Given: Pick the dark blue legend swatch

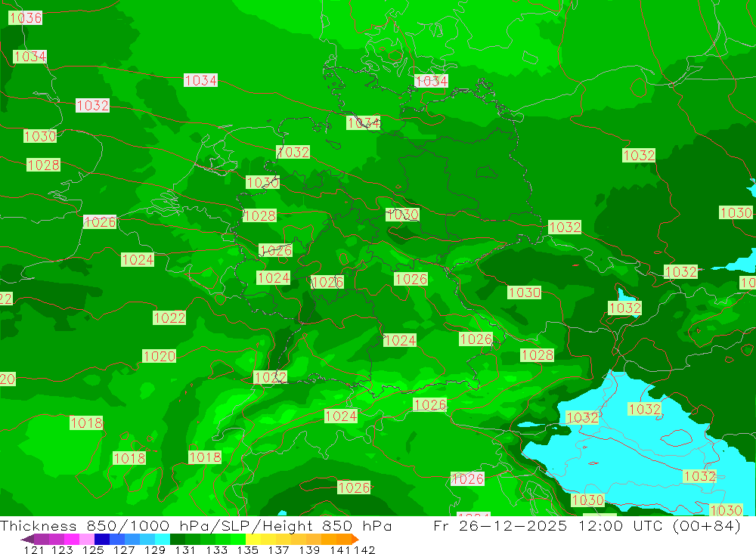Looking at the screenshot, I should 102,539.
